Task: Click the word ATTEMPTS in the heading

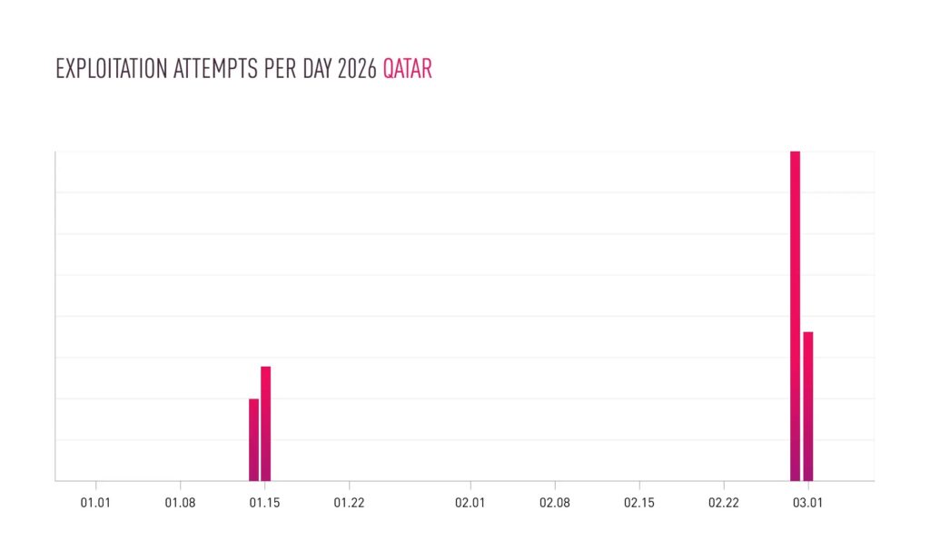Action: pyautogui.click(x=214, y=70)
